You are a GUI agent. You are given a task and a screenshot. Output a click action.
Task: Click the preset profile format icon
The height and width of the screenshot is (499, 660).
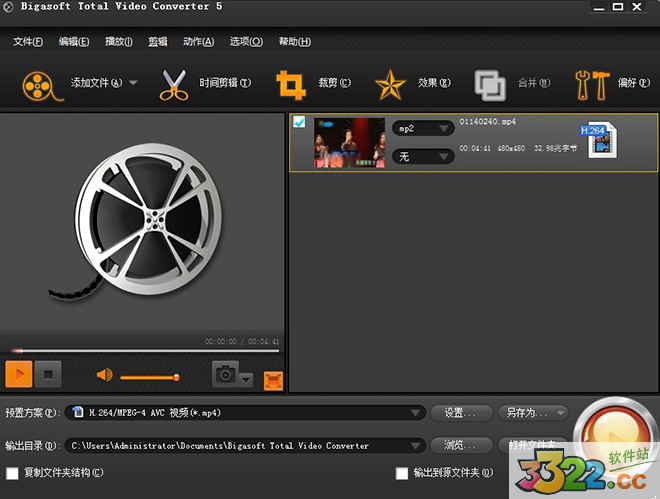(x=77, y=412)
